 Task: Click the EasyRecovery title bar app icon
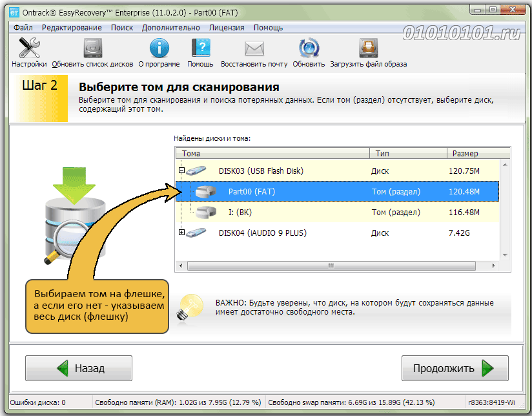pyautogui.click(x=14, y=13)
